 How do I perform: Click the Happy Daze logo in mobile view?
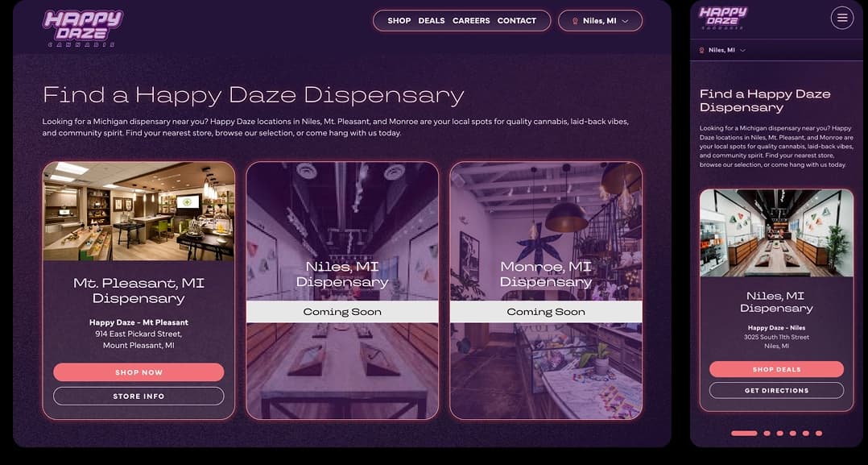point(723,18)
